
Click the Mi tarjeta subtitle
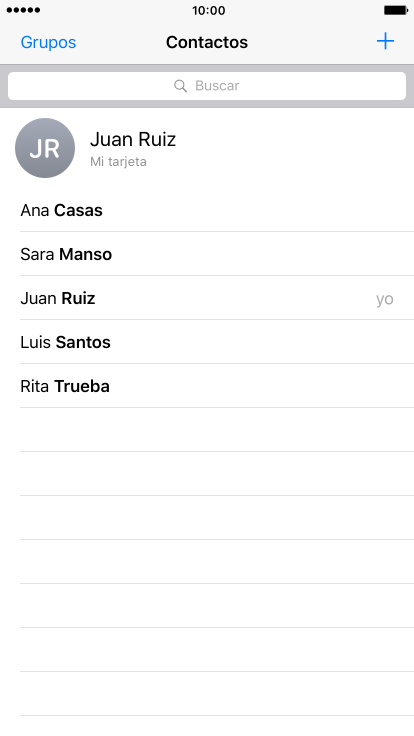coord(118,162)
